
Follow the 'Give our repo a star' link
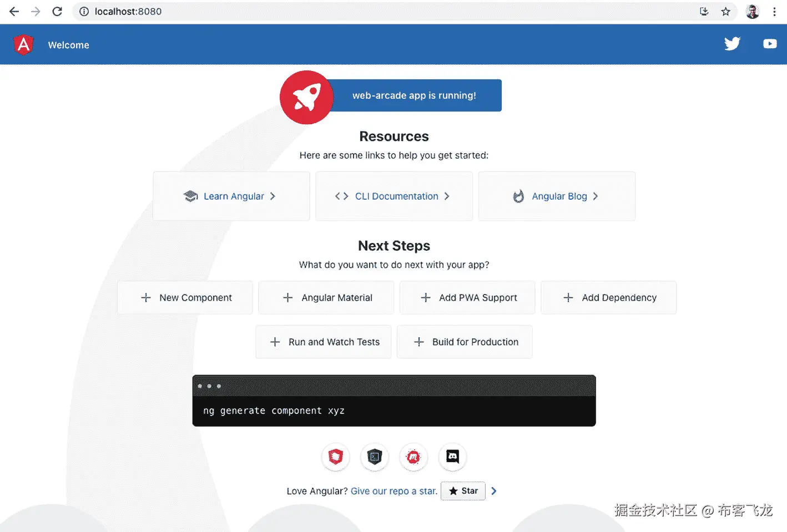click(394, 491)
